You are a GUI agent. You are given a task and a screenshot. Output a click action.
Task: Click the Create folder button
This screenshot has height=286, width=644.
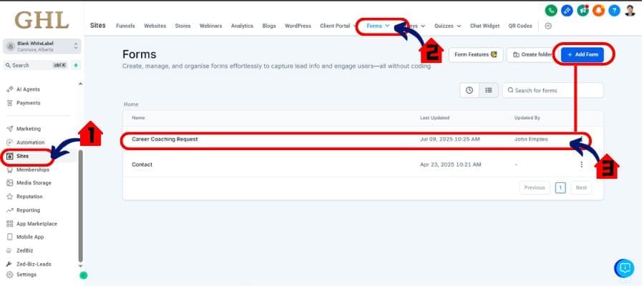click(x=532, y=54)
